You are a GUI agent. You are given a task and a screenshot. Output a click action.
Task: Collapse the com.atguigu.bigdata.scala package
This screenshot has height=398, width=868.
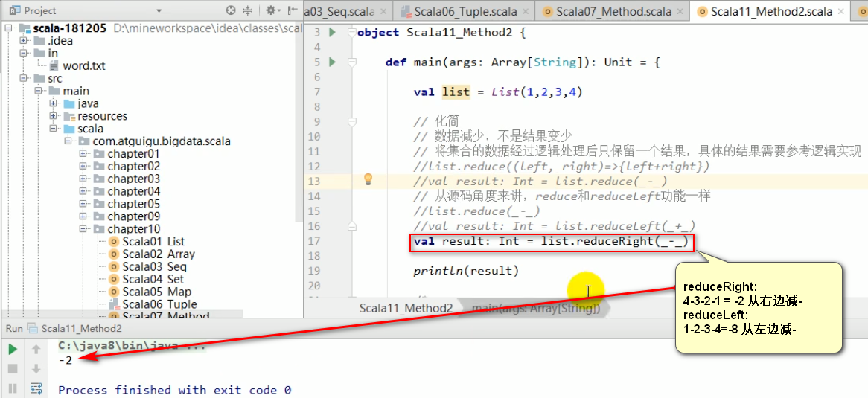68,141
